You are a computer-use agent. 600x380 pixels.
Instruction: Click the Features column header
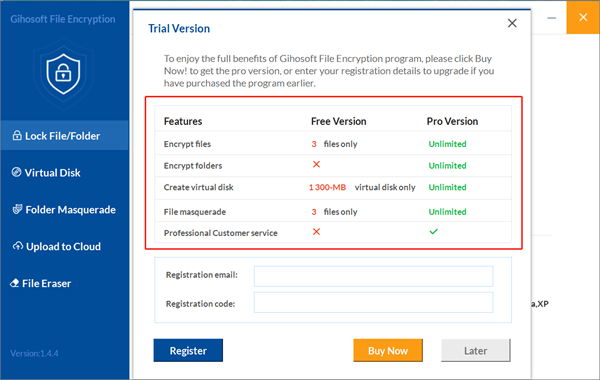point(183,121)
